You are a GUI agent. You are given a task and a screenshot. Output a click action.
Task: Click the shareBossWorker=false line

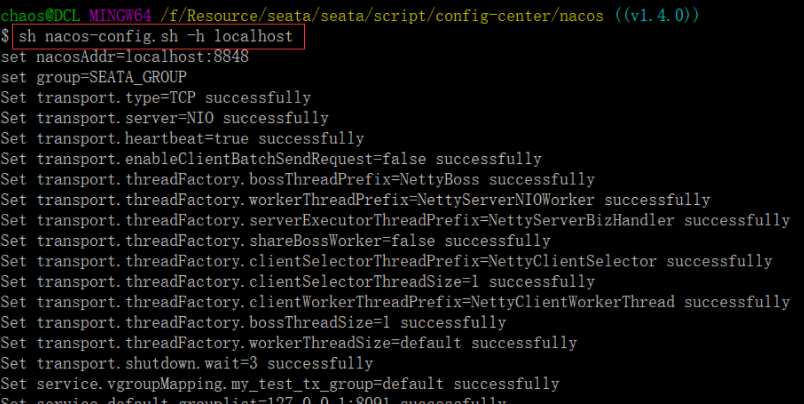click(276, 241)
